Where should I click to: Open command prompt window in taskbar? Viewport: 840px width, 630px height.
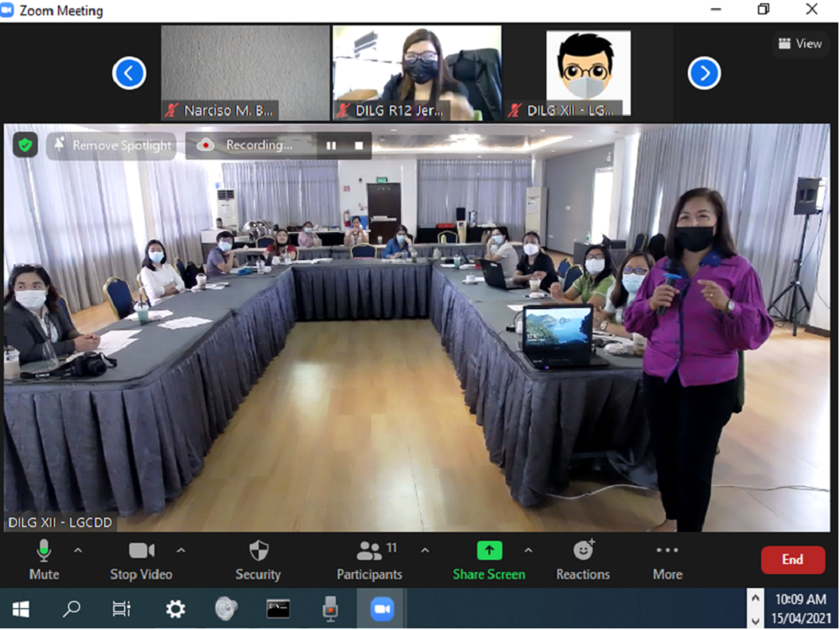point(279,609)
